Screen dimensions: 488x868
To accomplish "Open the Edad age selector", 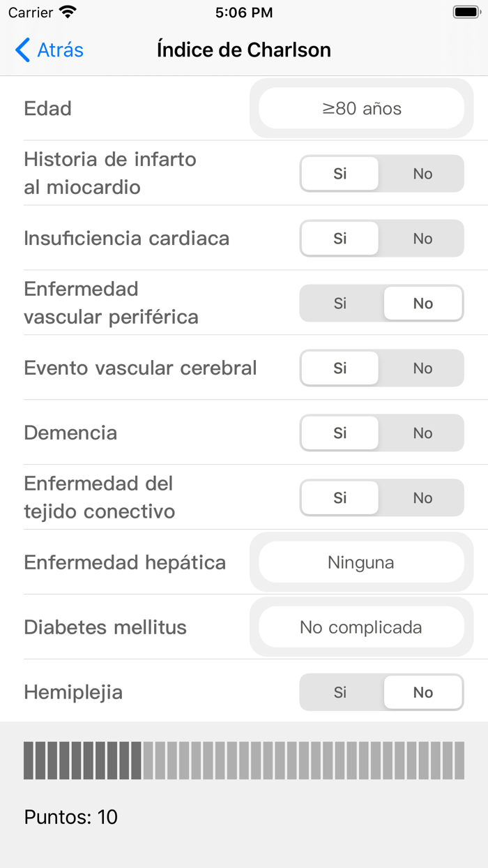I will pyautogui.click(x=361, y=109).
